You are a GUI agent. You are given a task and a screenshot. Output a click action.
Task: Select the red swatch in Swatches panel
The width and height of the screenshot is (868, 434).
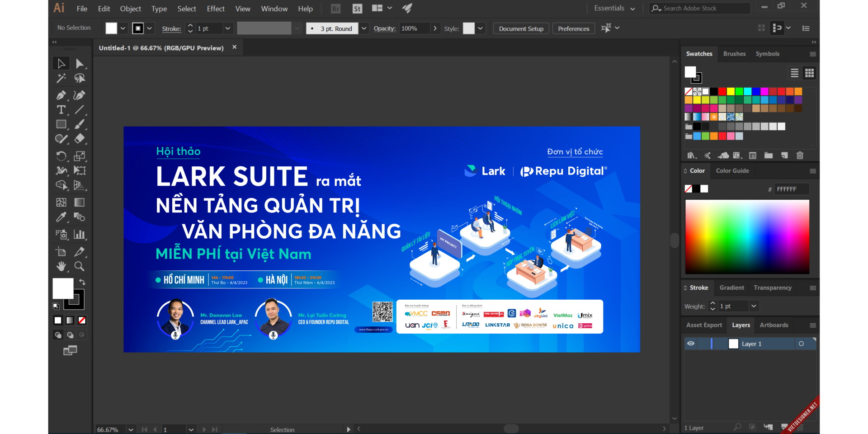[x=722, y=91]
